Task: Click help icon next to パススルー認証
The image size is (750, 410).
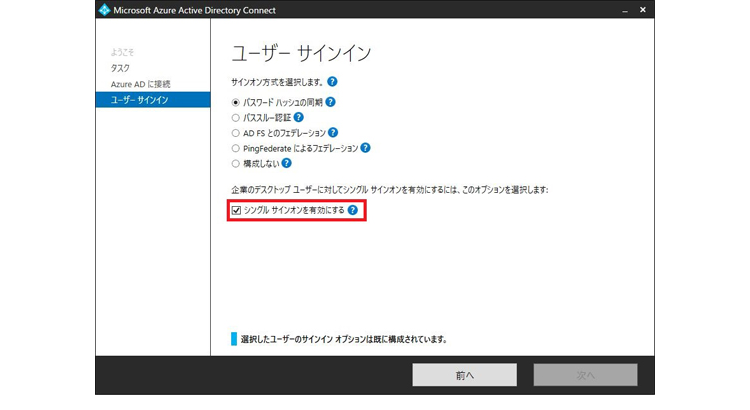Action: click(x=298, y=117)
